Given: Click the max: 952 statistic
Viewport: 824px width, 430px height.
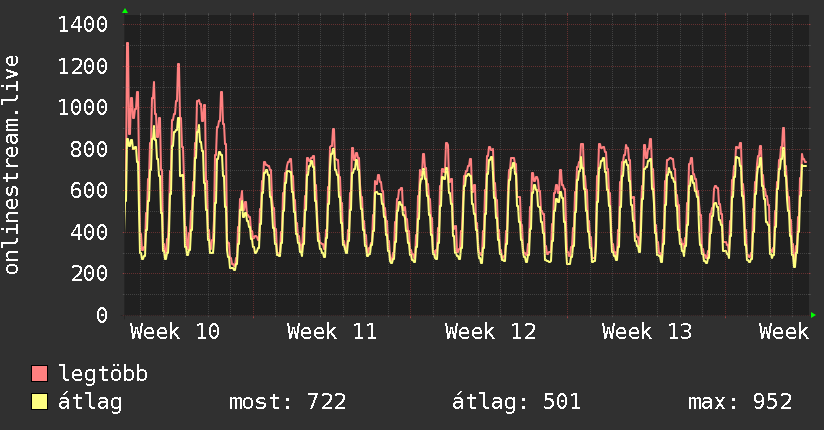Looking at the screenshot, I should 740,402.
